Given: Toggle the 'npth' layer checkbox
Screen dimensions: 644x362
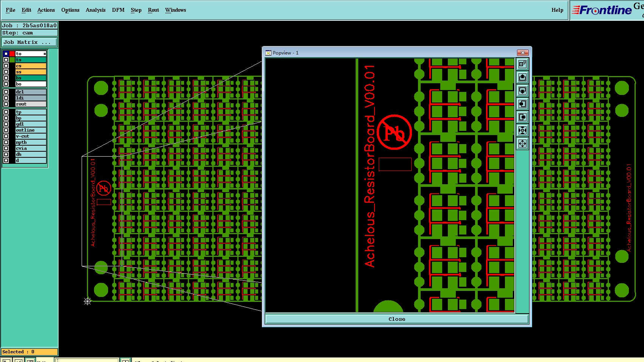Looking at the screenshot, I should pos(6,142).
